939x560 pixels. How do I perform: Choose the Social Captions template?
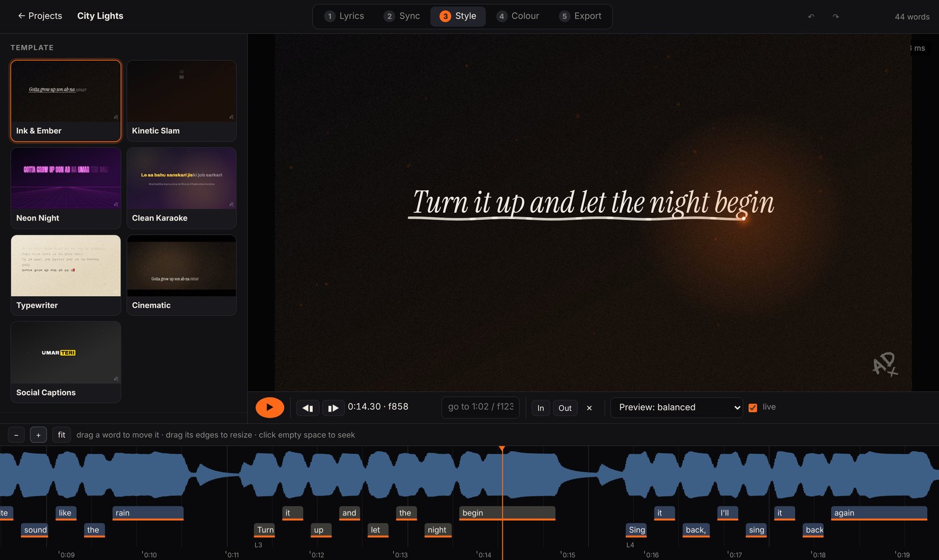(66, 362)
